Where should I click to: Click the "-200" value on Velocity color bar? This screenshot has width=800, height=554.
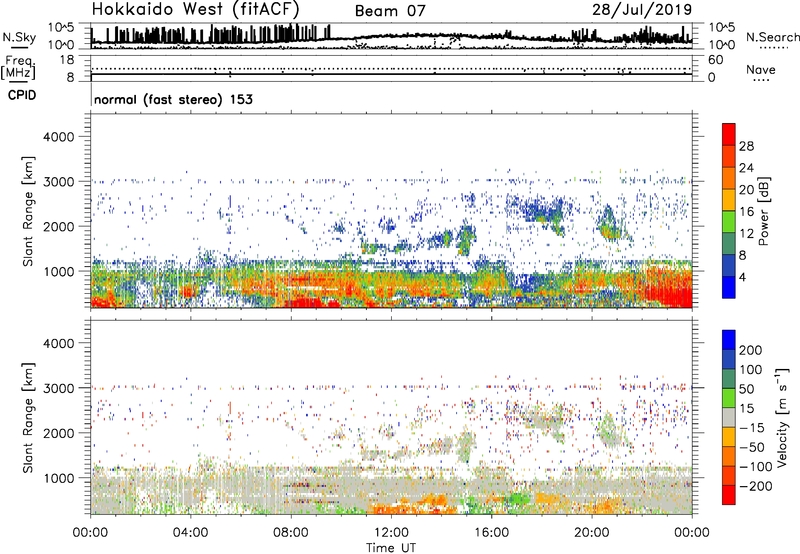[x=756, y=486]
